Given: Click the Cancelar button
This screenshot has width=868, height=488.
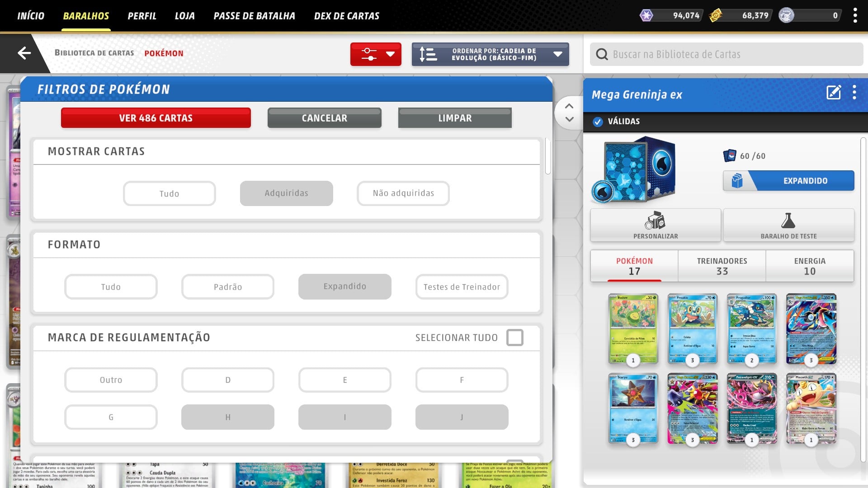Looking at the screenshot, I should [x=325, y=118].
